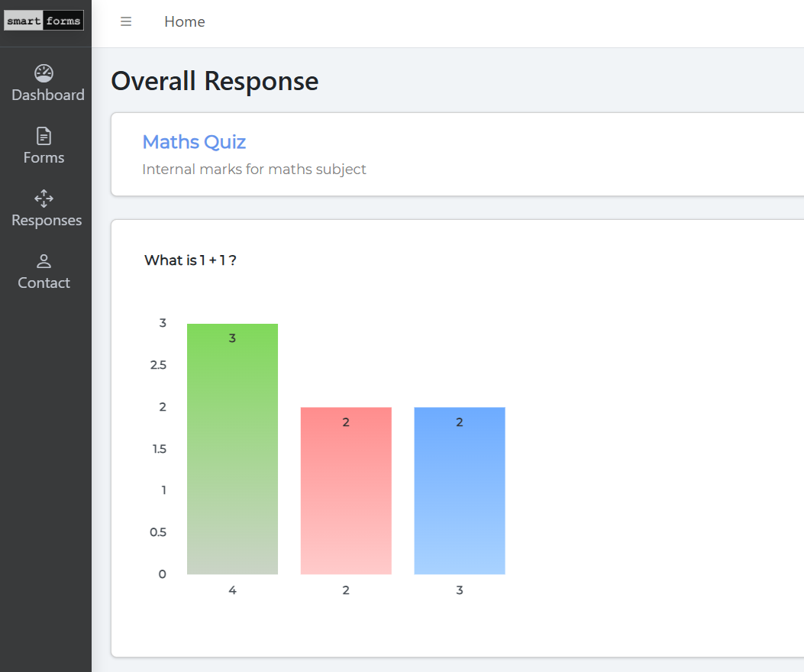Go to the Forms menu label
The image size is (804, 672).
click(x=44, y=158)
